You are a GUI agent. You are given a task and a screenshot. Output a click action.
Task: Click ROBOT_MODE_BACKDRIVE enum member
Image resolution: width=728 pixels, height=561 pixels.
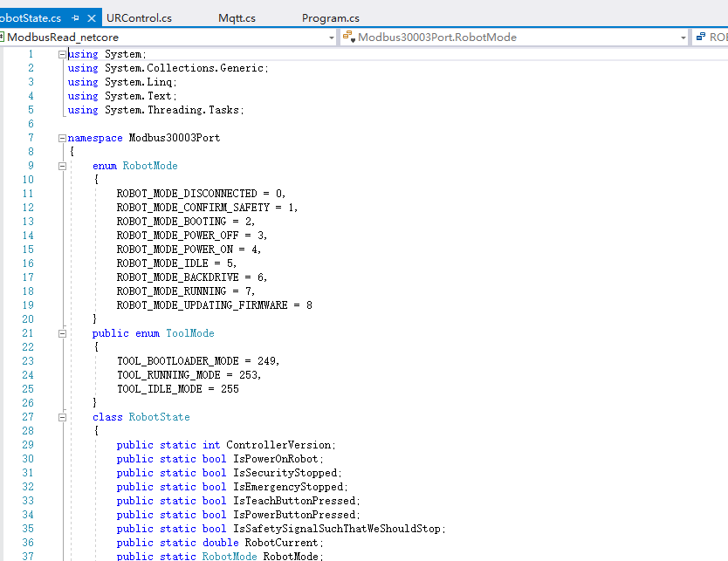(177, 277)
